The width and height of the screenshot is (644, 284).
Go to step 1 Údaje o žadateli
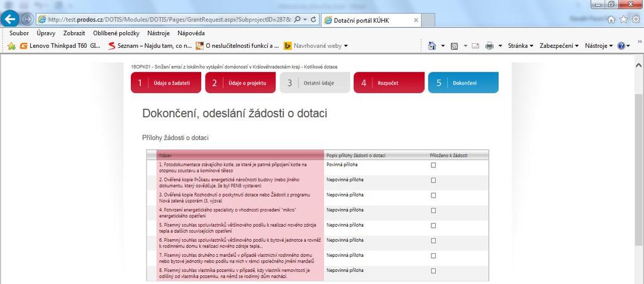pyautogui.click(x=166, y=82)
